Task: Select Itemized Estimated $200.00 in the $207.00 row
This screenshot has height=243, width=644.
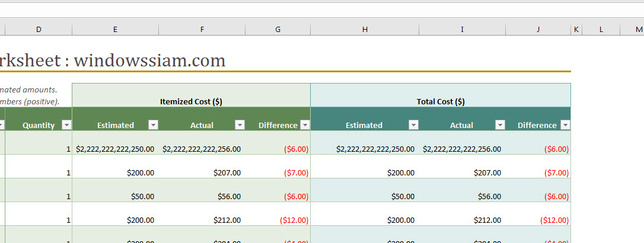Action: [116, 167]
